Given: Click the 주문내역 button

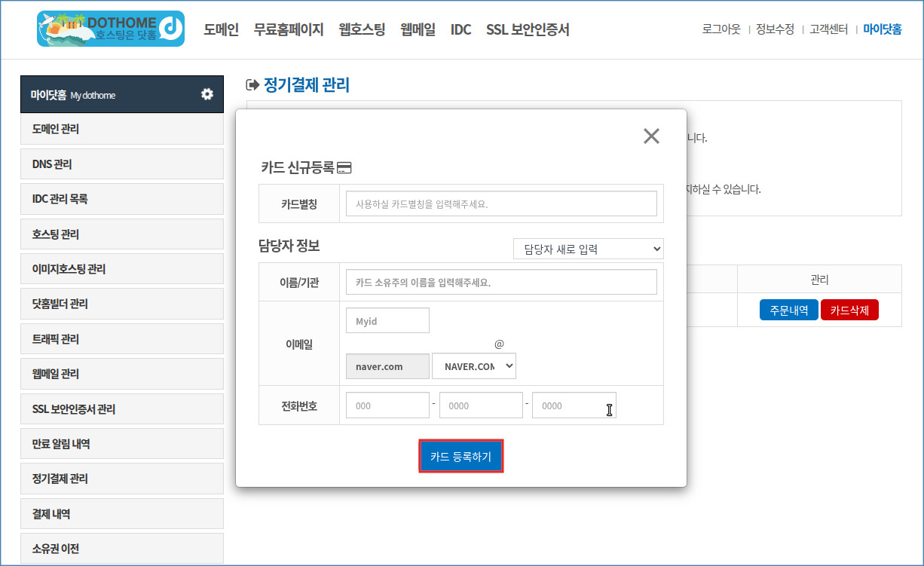Looking at the screenshot, I should coord(788,310).
